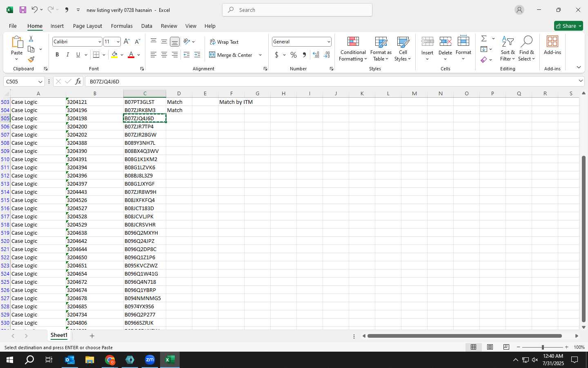This screenshot has width=588, height=368.
Task: Open Find & Select tools
Action: [526, 49]
